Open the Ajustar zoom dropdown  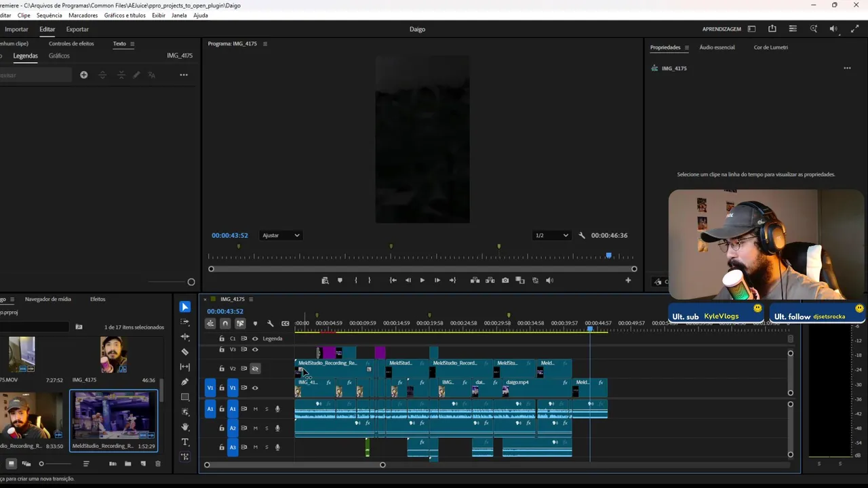(x=281, y=235)
